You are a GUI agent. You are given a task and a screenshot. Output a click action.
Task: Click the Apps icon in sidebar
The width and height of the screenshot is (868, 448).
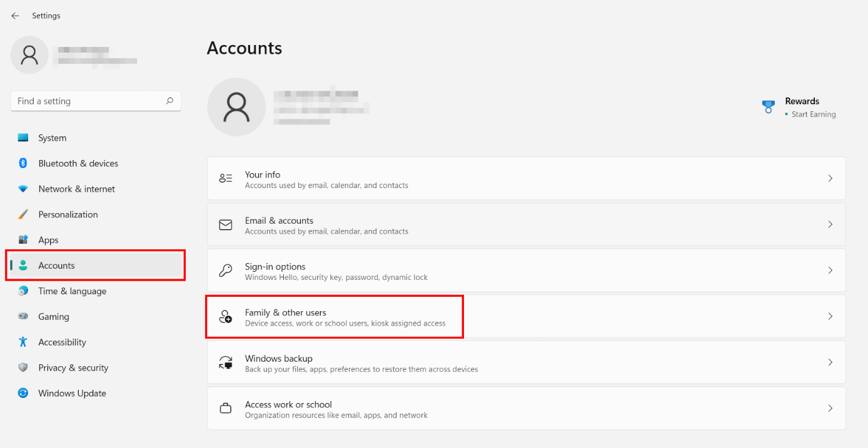coord(23,240)
